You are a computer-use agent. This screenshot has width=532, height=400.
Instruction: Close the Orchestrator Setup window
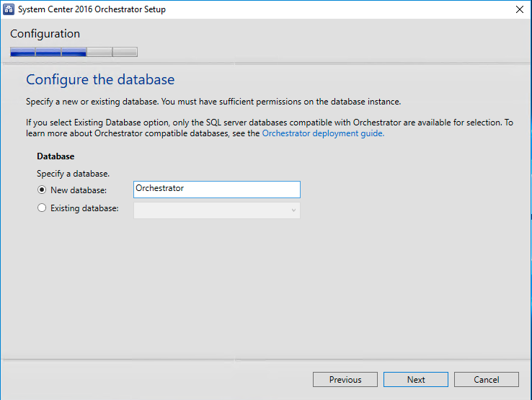518,9
